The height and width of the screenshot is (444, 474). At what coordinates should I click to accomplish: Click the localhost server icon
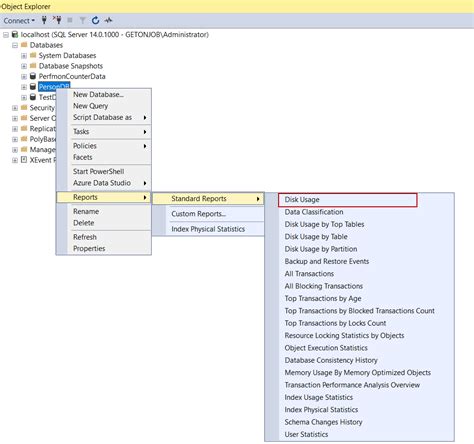[x=15, y=34]
